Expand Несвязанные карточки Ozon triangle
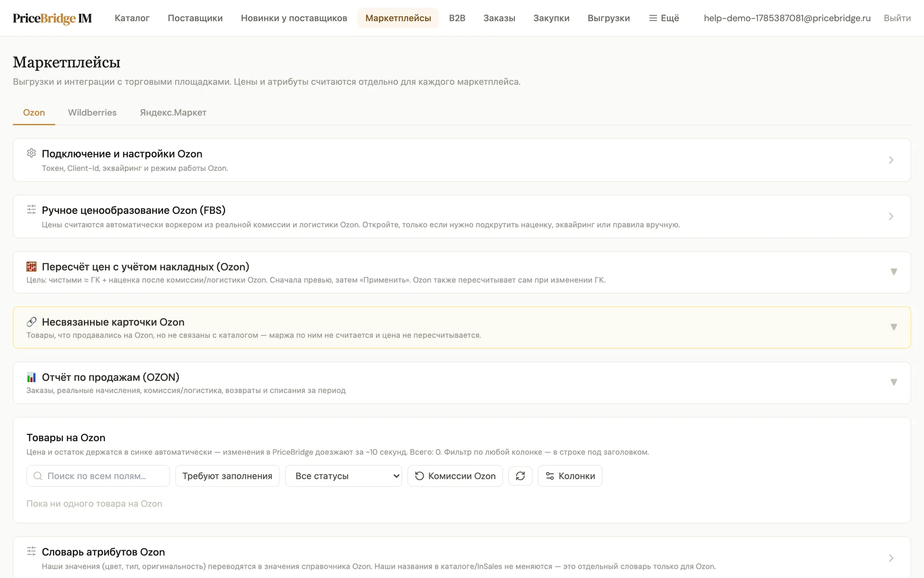The height and width of the screenshot is (578, 924). coord(894,327)
